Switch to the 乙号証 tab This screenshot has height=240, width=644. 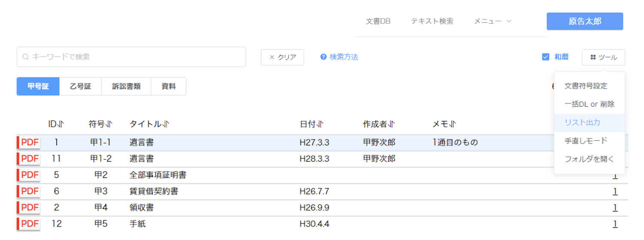(x=80, y=87)
